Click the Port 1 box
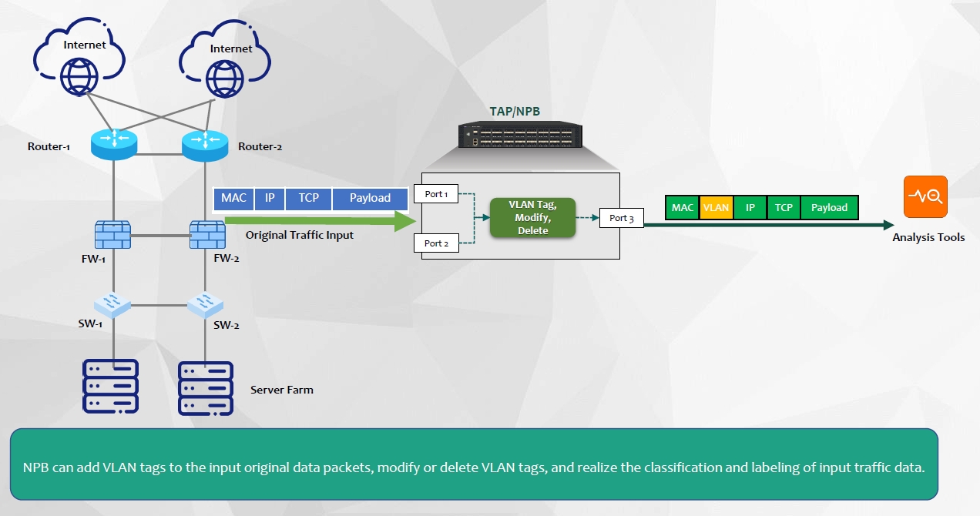This screenshot has height=516, width=980. tap(436, 194)
